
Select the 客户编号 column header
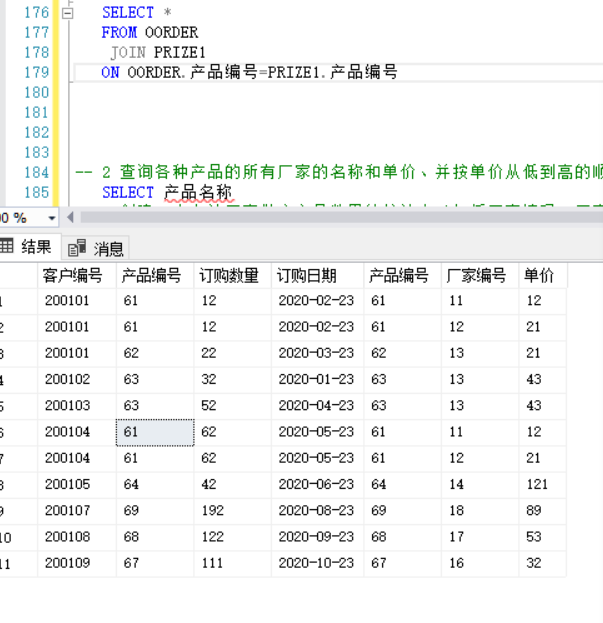coord(77,275)
